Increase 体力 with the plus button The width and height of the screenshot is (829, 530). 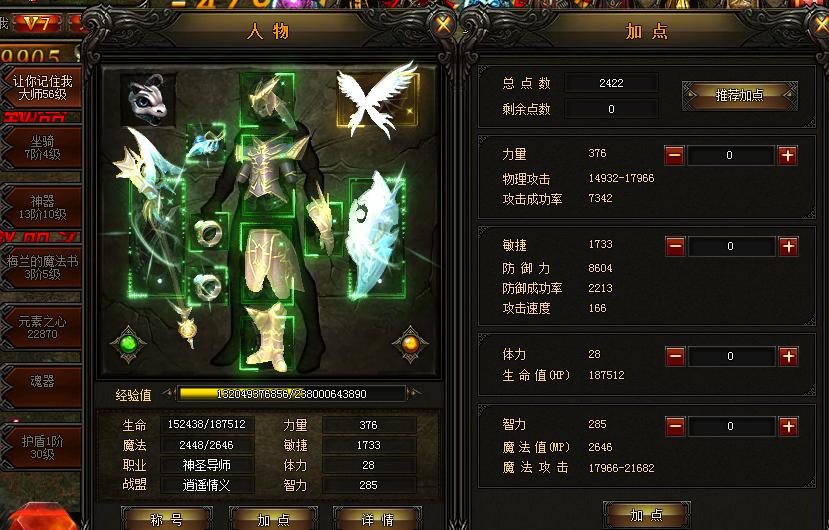click(788, 357)
